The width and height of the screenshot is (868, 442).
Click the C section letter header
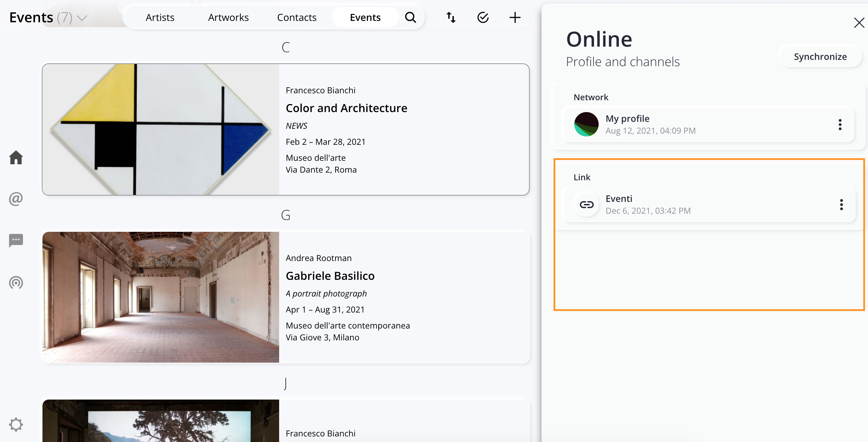(286, 47)
